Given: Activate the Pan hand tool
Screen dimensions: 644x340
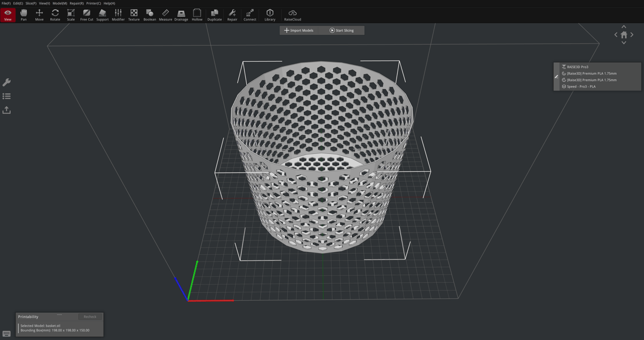Looking at the screenshot, I should pos(24,14).
